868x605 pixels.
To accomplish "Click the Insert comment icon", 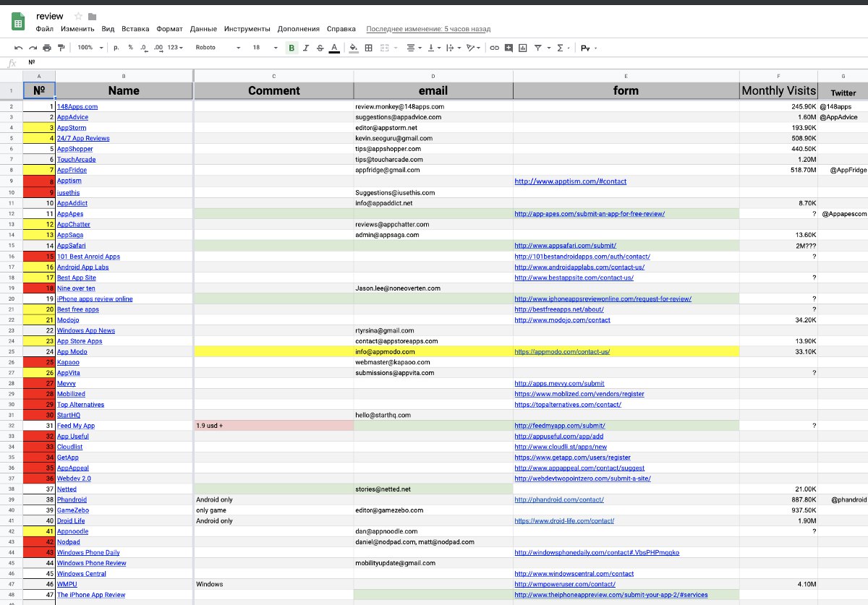I will pyautogui.click(x=509, y=48).
